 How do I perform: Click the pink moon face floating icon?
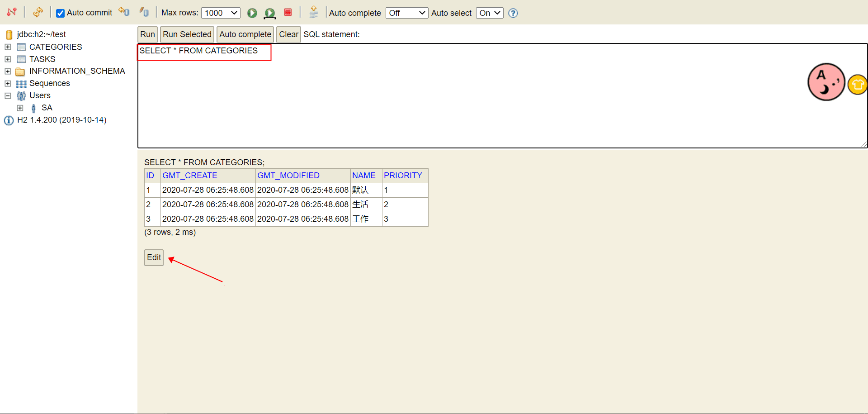(x=826, y=82)
